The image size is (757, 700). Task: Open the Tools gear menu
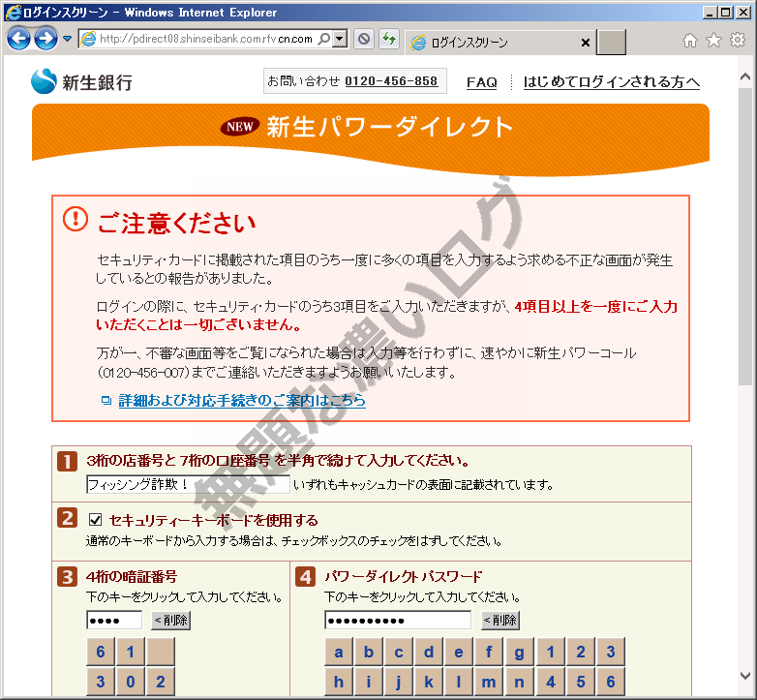click(738, 40)
